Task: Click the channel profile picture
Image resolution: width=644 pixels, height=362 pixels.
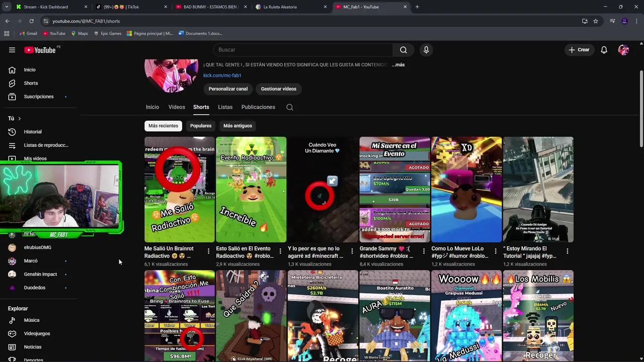Action: pos(172,75)
